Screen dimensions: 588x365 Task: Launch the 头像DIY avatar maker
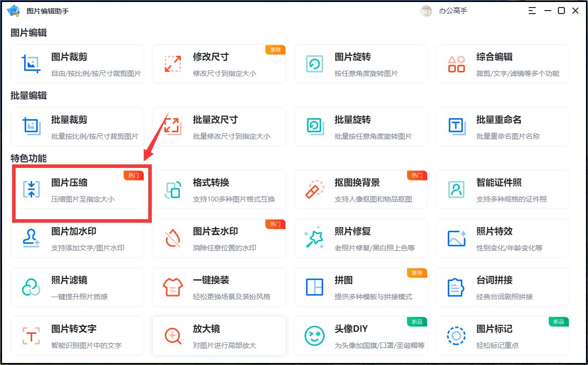361,336
